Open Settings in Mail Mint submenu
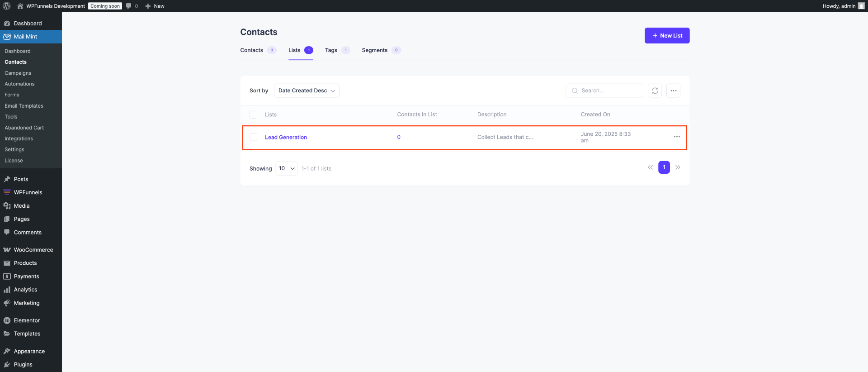Image resolution: width=868 pixels, height=372 pixels. (14, 149)
